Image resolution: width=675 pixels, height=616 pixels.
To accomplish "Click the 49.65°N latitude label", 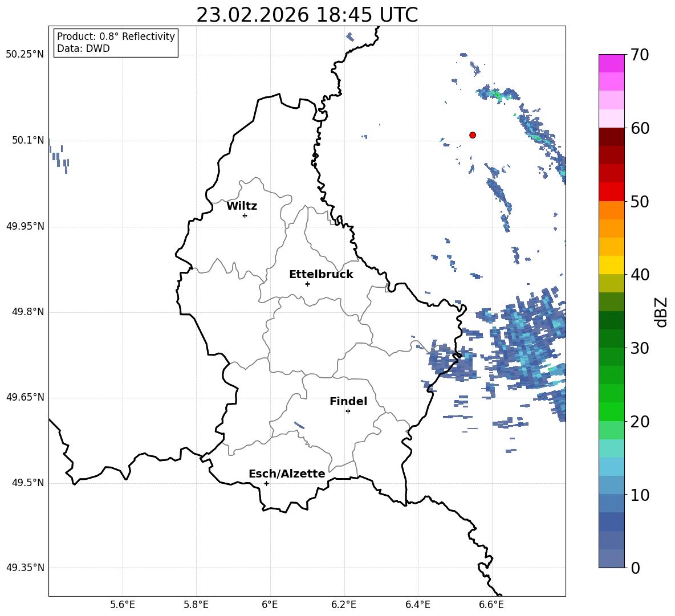I will pos(25,397).
